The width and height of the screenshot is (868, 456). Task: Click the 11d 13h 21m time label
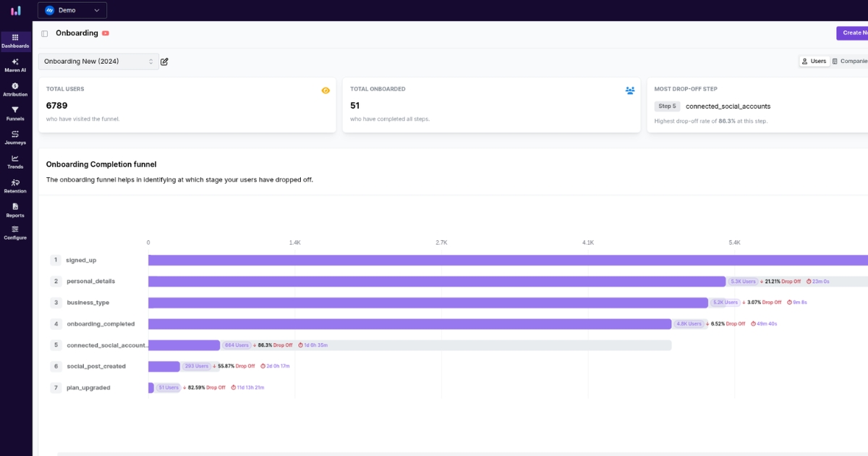pyautogui.click(x=247, y=388)
